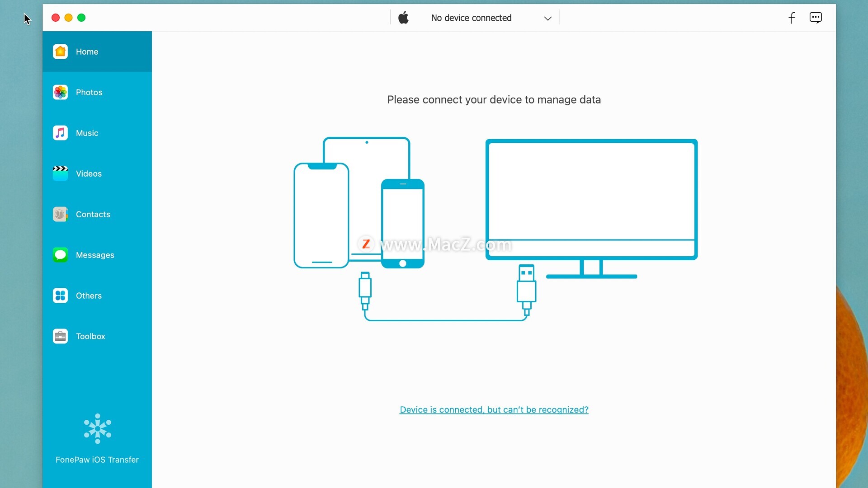
Task: Click the Others four-dot icon
Action: coord(60,296)
